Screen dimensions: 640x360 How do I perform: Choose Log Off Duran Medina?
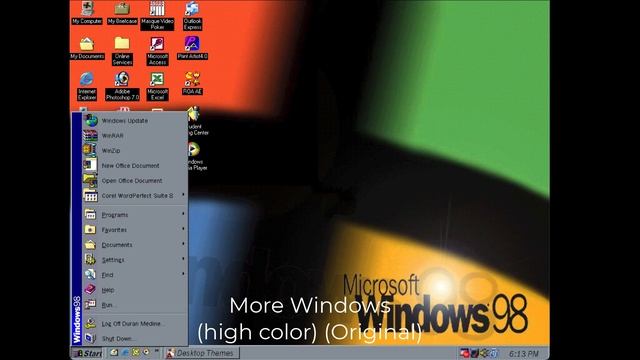pyautogui.click(x=135, y=324)
